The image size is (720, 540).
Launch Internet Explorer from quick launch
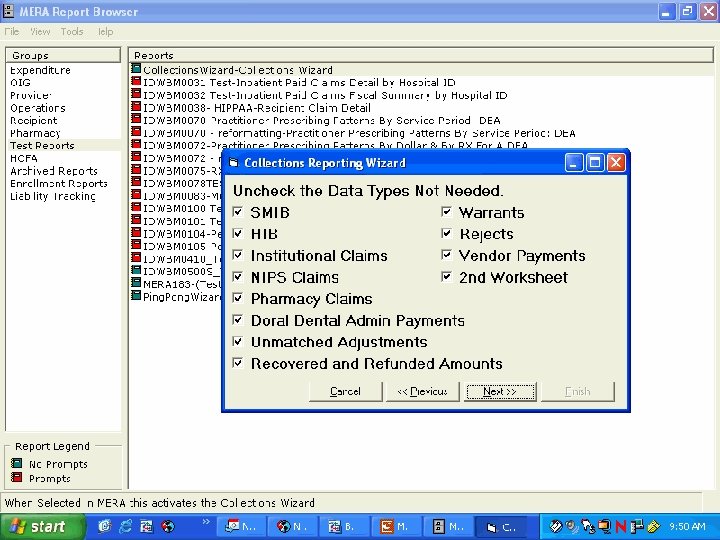125,526
